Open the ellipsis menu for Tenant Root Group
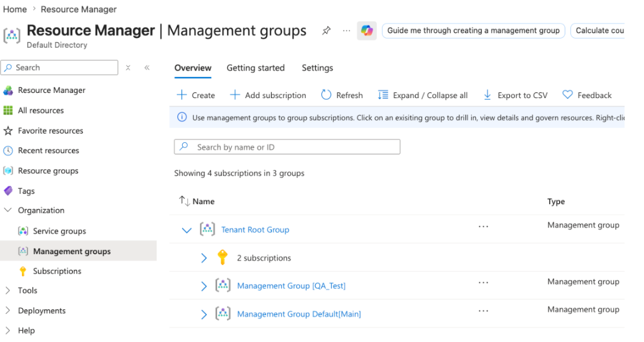Screen dimensions: 644x342 click(483, 226)
